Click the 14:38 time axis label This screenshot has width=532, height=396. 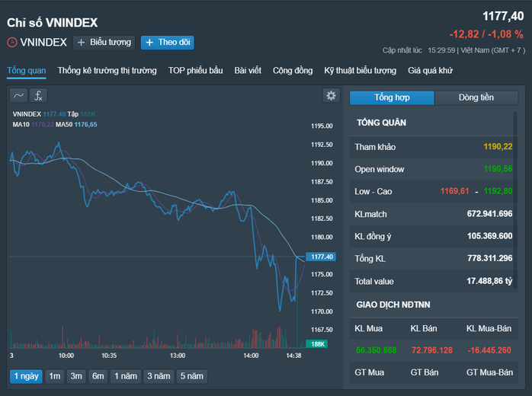pyautogui.click(x=293, y=356)
